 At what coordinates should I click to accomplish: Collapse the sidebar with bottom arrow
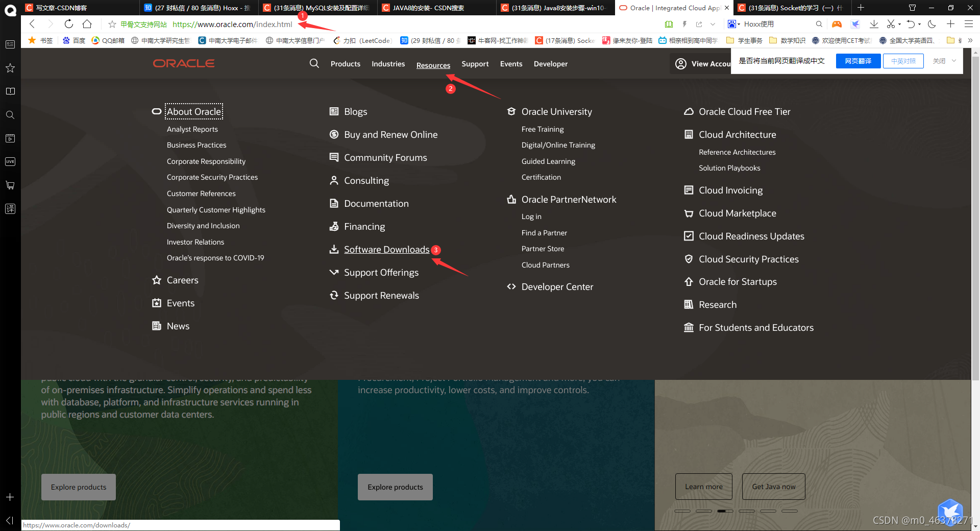coord(10,520)
